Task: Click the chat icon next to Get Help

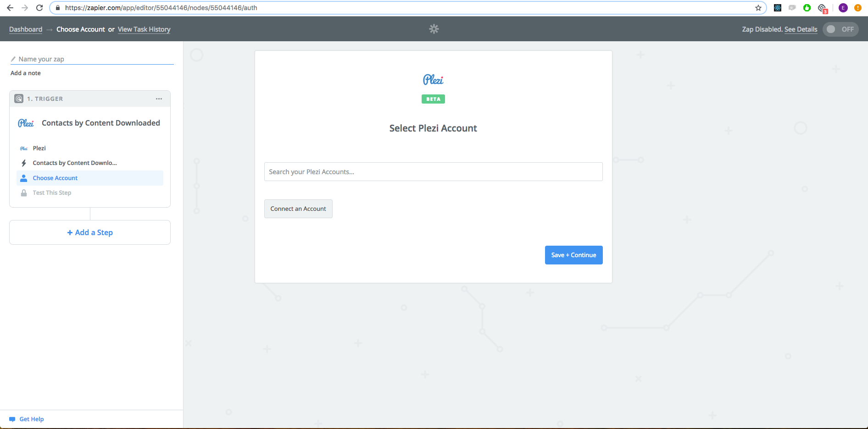Action: coord(12,419)
